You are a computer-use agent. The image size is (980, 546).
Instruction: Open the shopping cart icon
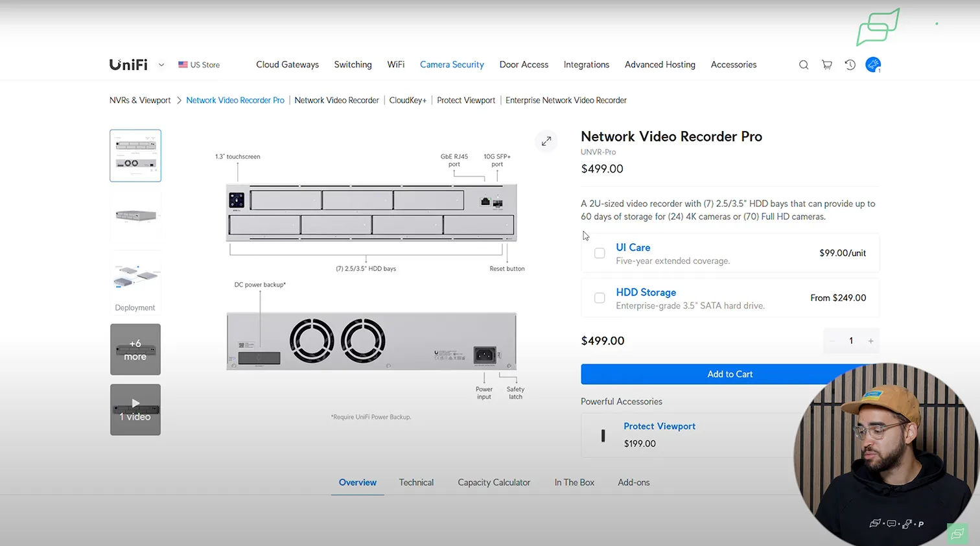(826, 65)
